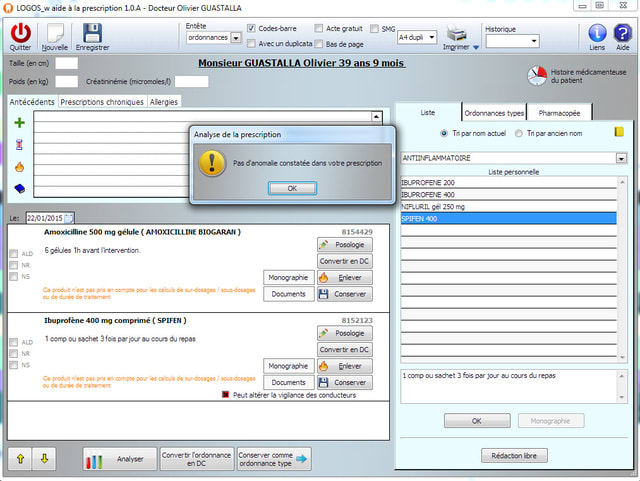Enable the Acte gratuit checkbox
Screen dimensions: 640x481
coord(319,28)
